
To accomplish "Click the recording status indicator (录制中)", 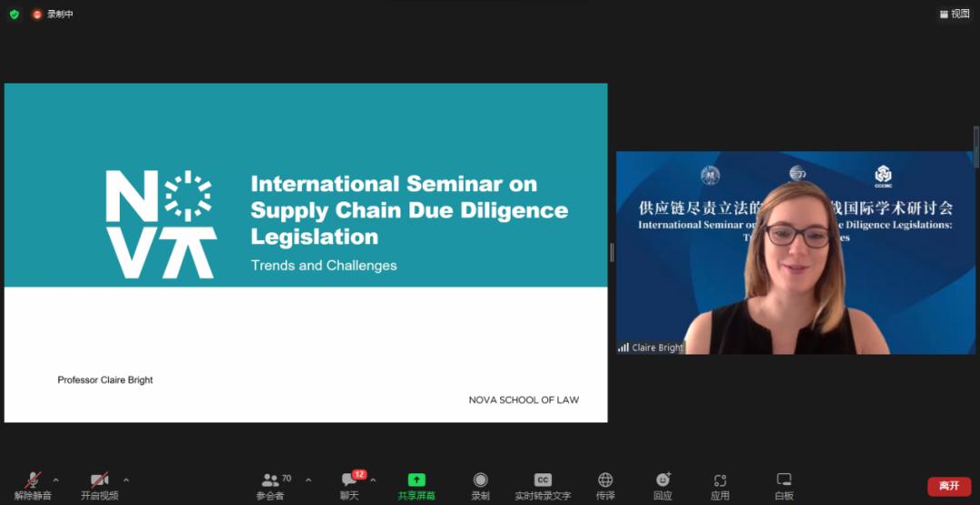I will (x=54, y=15).
